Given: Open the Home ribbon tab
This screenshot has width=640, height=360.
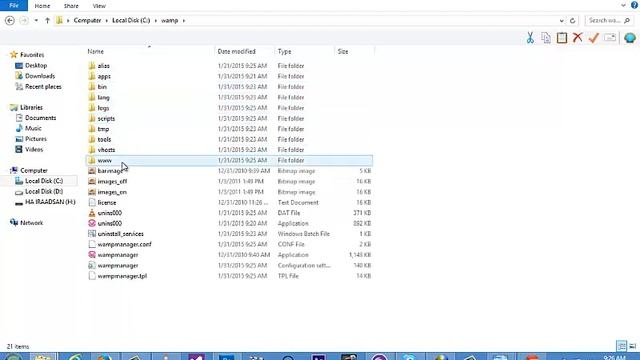Looking at the screenshot, I should click(x=42, y=6).
